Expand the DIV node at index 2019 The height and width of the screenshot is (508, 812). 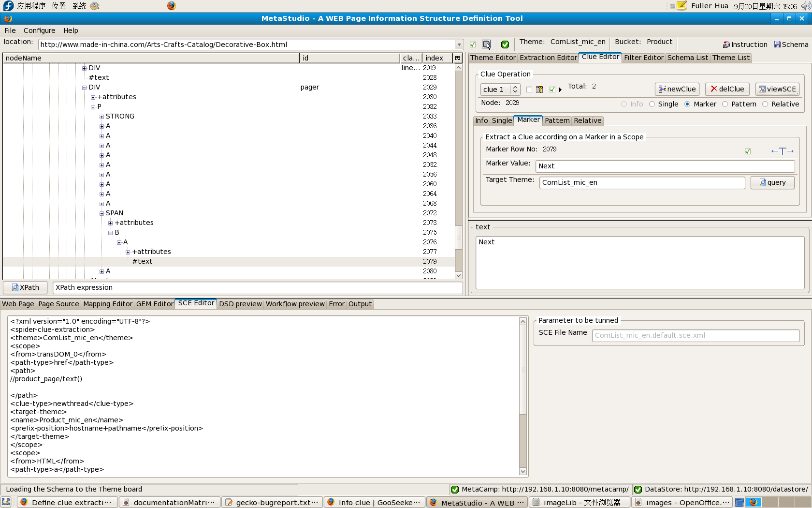[x=84, y=68]
